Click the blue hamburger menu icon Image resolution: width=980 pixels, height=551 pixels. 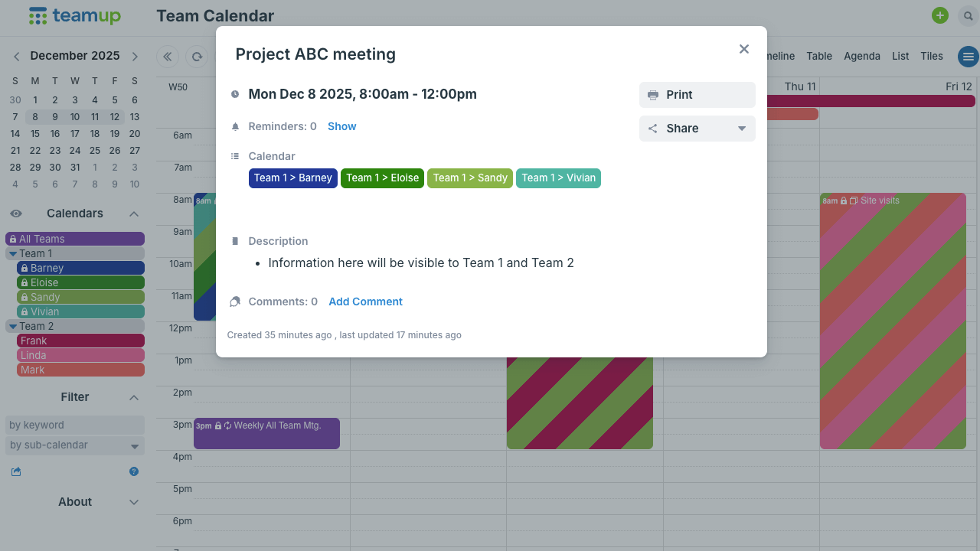coord(969,56)
